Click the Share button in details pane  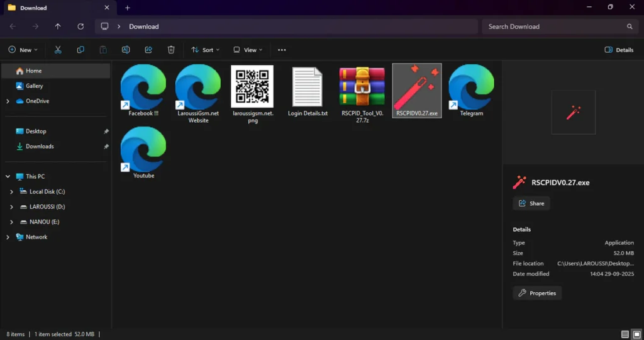coord(531,203)
